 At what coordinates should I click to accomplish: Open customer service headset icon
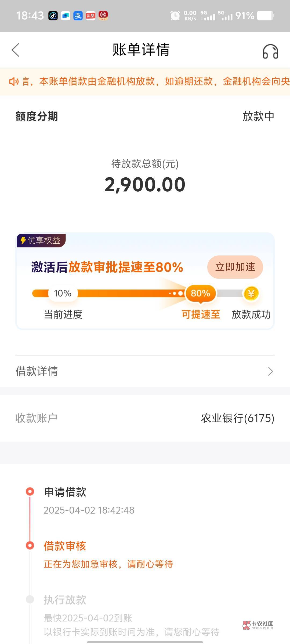pyautogui.click(x=270, y=51)
